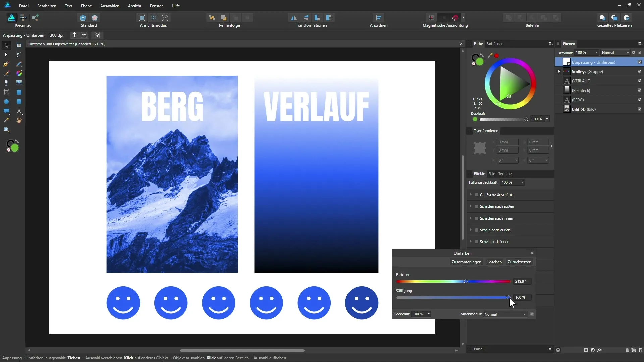
Task: Switch to the Farbfelder tab
Action: [x=494, y=44]
